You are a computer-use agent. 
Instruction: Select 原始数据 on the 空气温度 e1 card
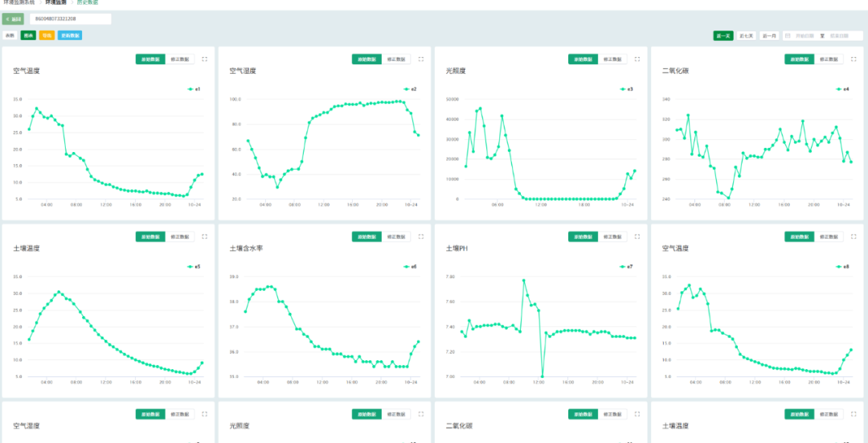point(150,59)
